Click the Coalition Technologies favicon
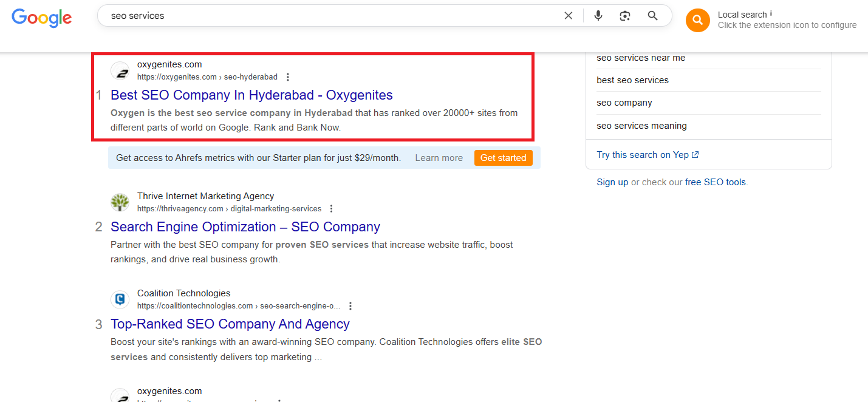This screenshot has height=402, width=868. point(120,299)
